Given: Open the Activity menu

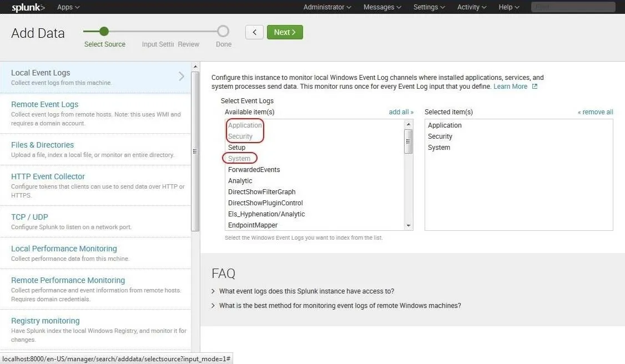Looking at the screenshot, I should click(x=472, y=7).
